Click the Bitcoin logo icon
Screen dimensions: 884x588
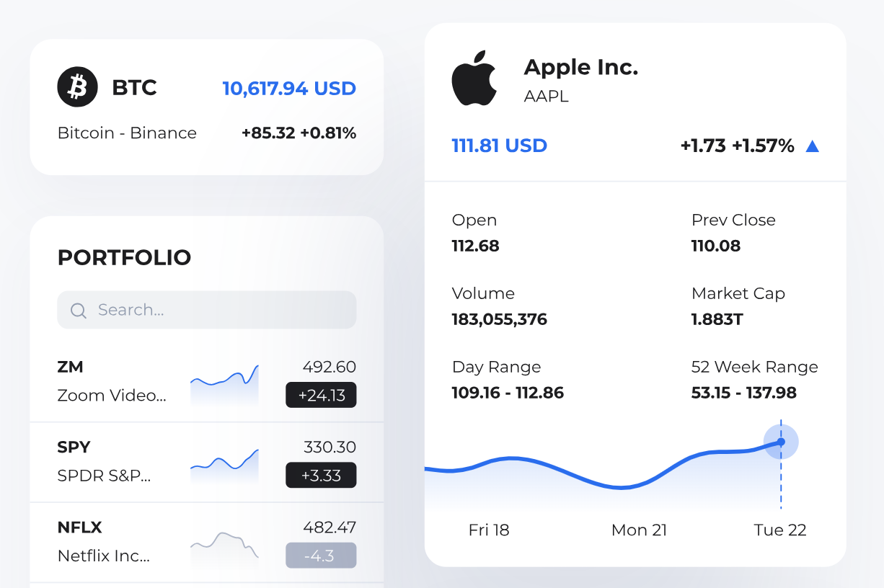(77, 87)
